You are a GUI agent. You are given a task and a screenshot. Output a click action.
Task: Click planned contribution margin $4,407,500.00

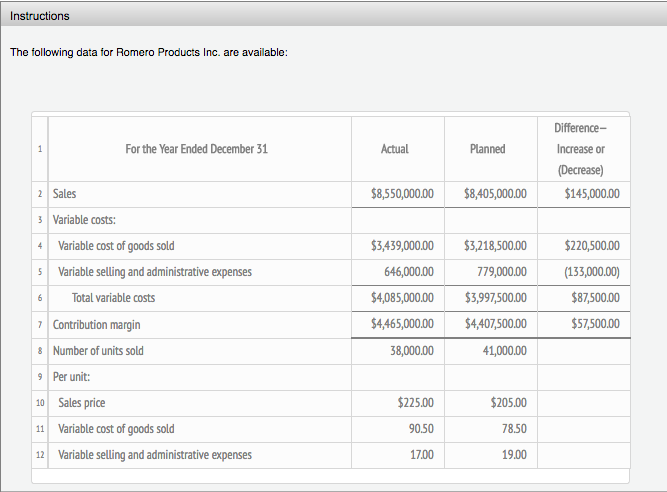coord(496,324)
